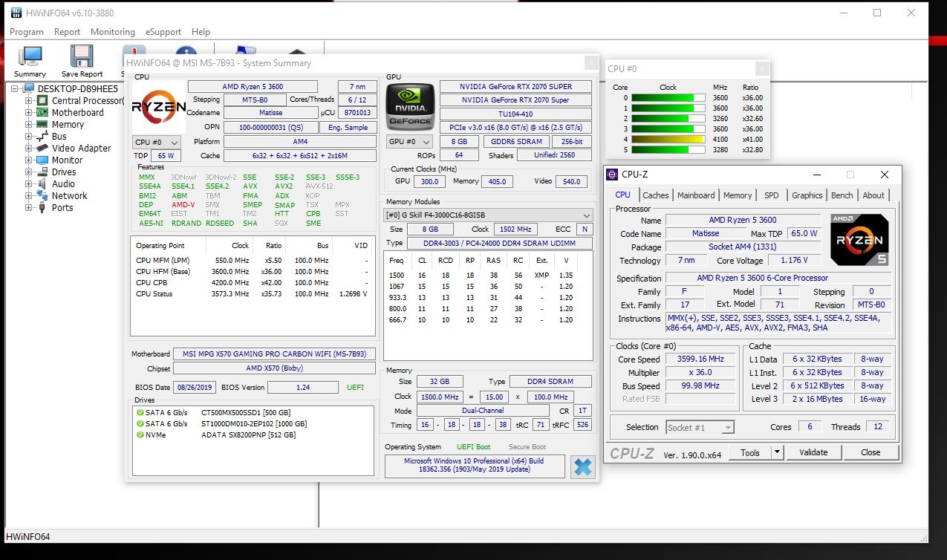
Task: Select the Network tree icon
Action: click(43, 195)
